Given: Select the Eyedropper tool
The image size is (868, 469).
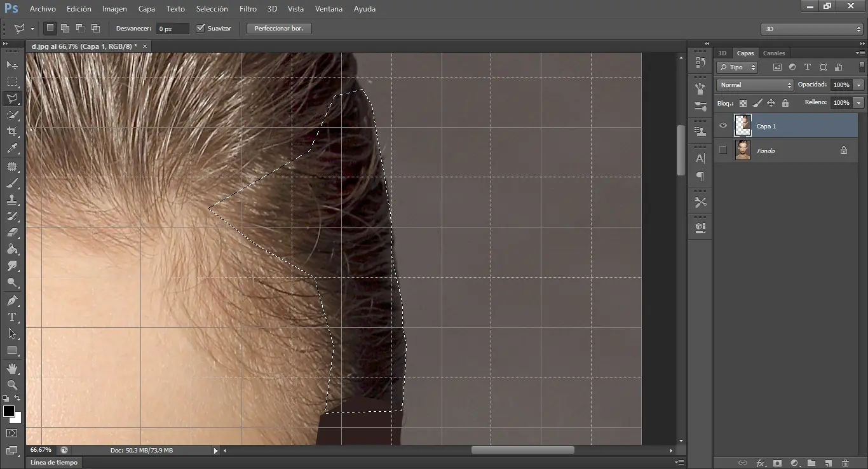Looking at the screenshot, I should 12,149.
